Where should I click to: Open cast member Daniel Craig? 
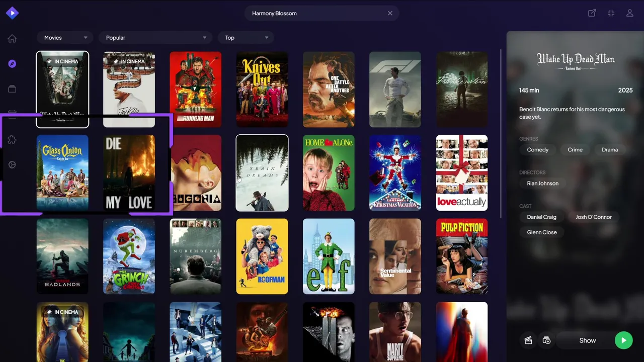click(x=541, y=217)
